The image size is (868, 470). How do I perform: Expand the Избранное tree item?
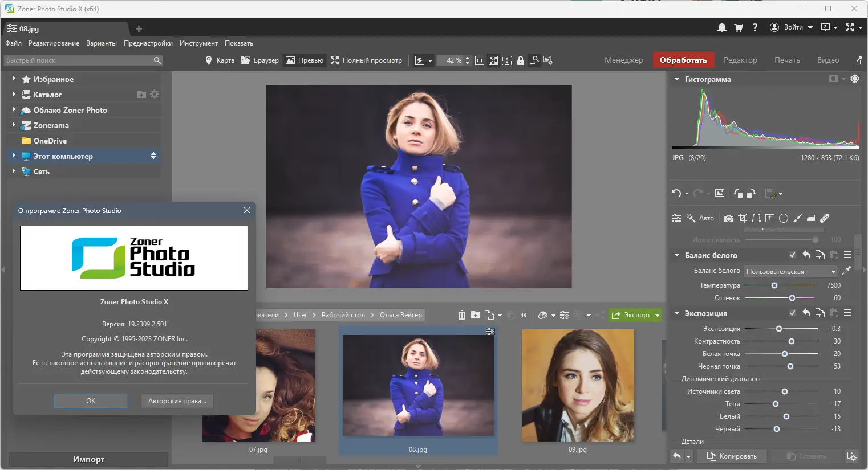tap(14, 79)
